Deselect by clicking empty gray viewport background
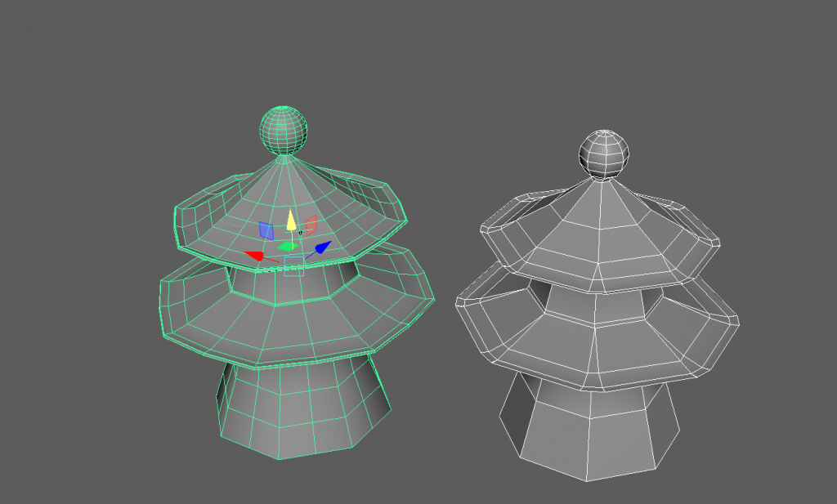 point(98,98)
